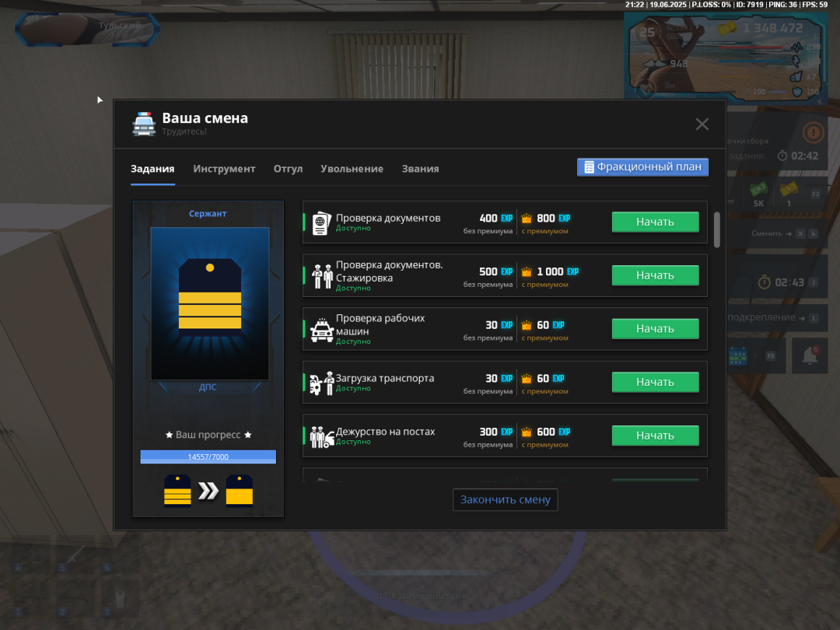The height and width of the screenshot is (630, 840).
Task: Click the two officers icon for Стажировка
Action: pyautogui.click(x=321, y=276)
